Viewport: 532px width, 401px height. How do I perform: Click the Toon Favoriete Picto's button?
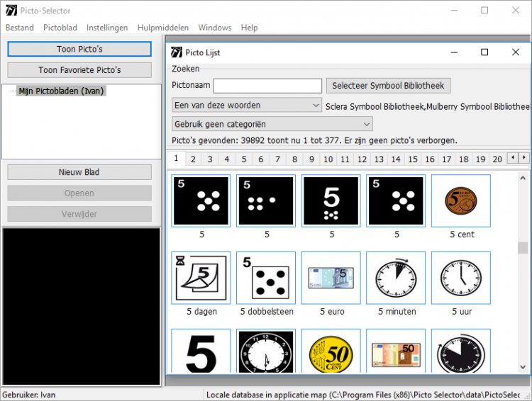(79, 70)
